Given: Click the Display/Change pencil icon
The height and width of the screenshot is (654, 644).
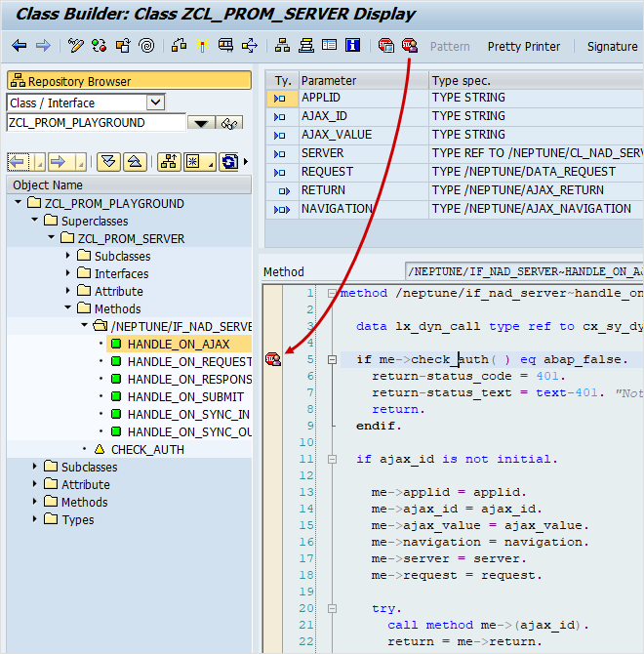Looking at the screenshot, I should click(76, 46).
